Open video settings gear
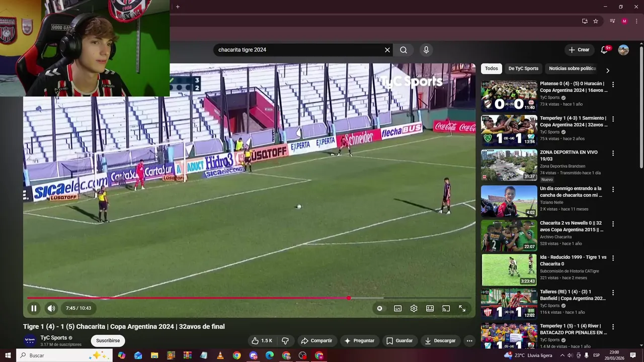Screen dimensions: 644x362 coord(414,308)
